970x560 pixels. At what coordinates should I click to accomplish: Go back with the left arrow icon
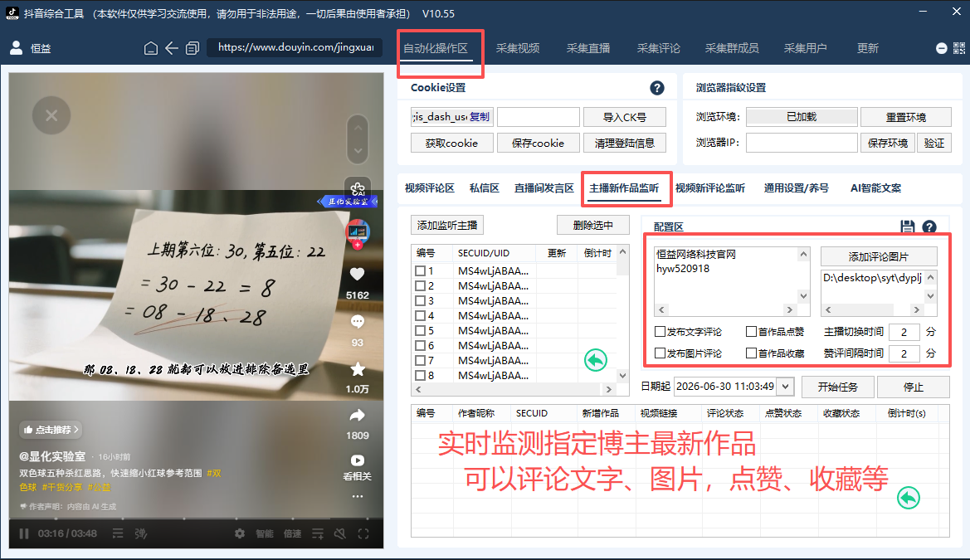pos(172,48)
